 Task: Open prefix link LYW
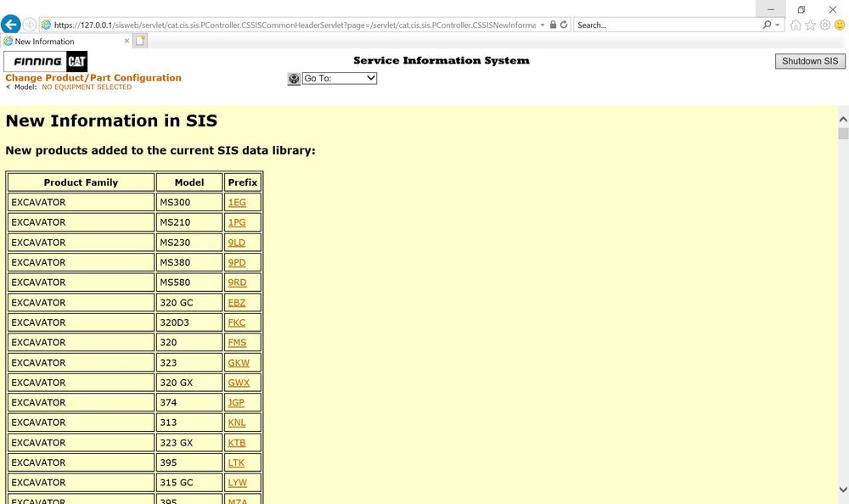[238, 483]
